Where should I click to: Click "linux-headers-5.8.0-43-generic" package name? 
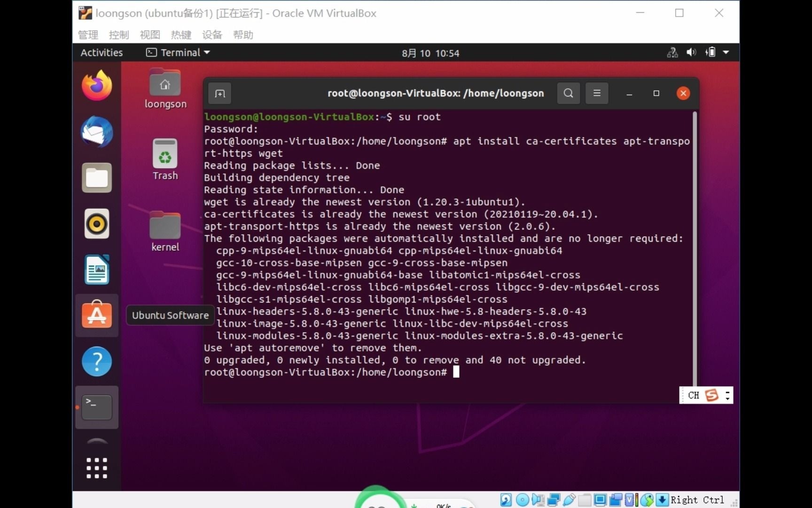tap(307, 311)
